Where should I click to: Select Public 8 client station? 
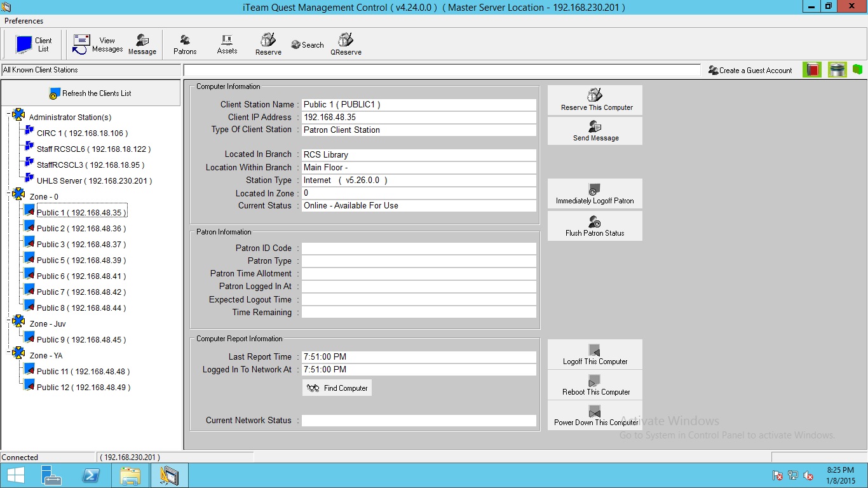coord(81,308)
